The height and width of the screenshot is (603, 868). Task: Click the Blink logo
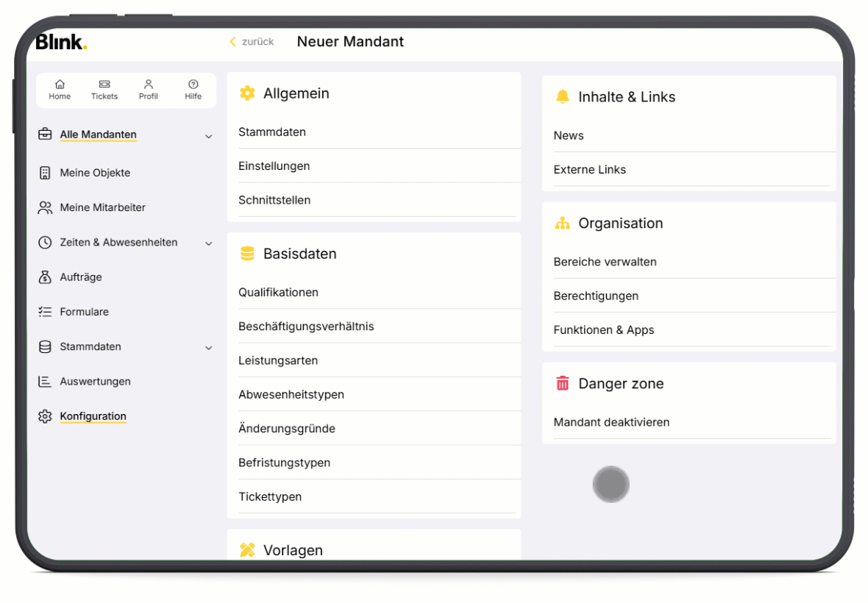61,42
